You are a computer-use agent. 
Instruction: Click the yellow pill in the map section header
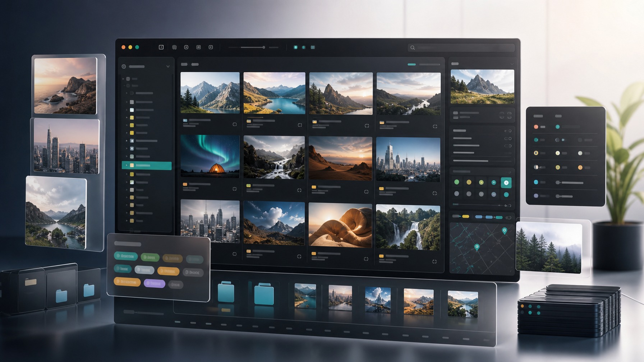tap(466, 217)
